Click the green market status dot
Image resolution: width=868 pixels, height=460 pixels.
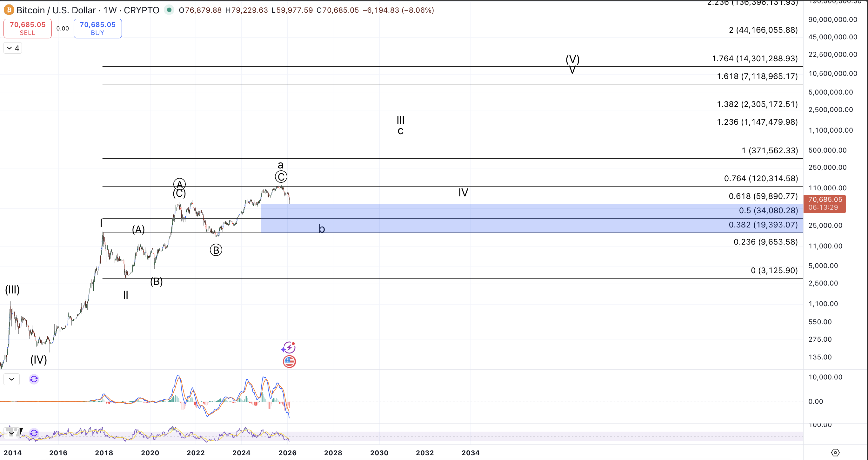coord(169,10)
